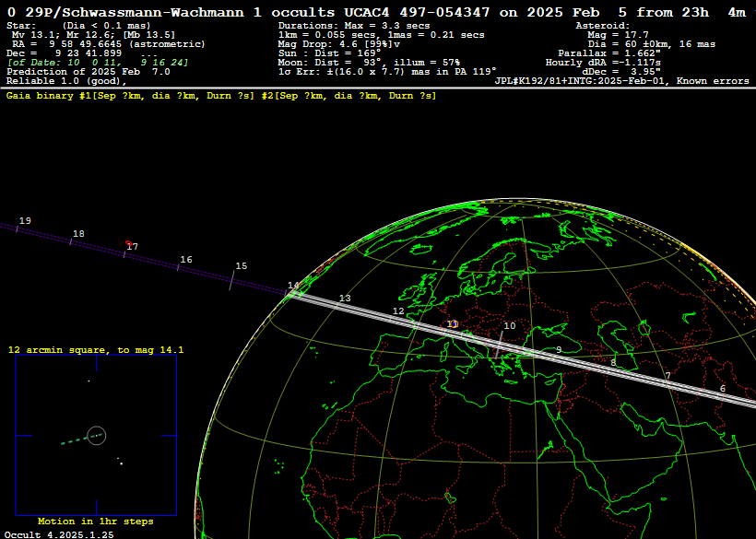The width and height of the screenshot is (756, 539).
Task: Select the 'dDec = 3.95"' value
Action: coord(621,72)
